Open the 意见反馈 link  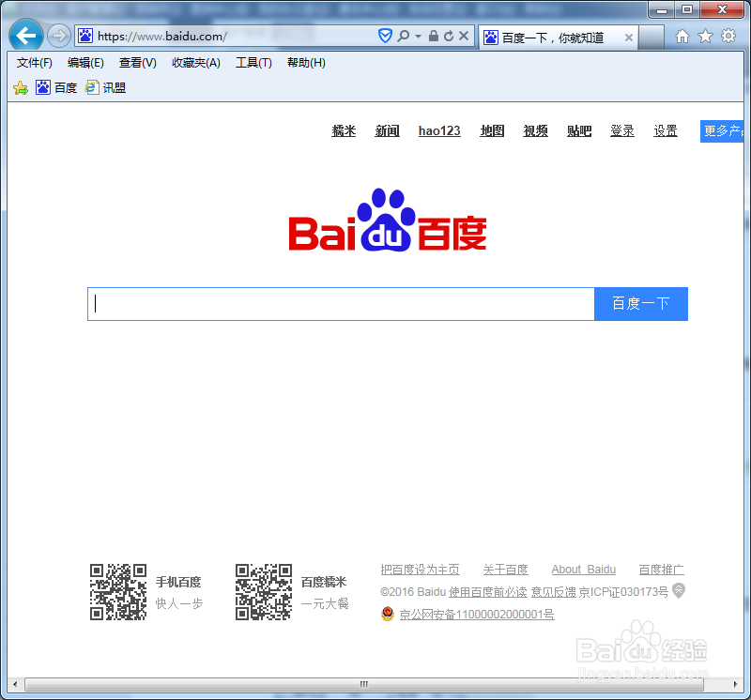(x=554, y=592)
